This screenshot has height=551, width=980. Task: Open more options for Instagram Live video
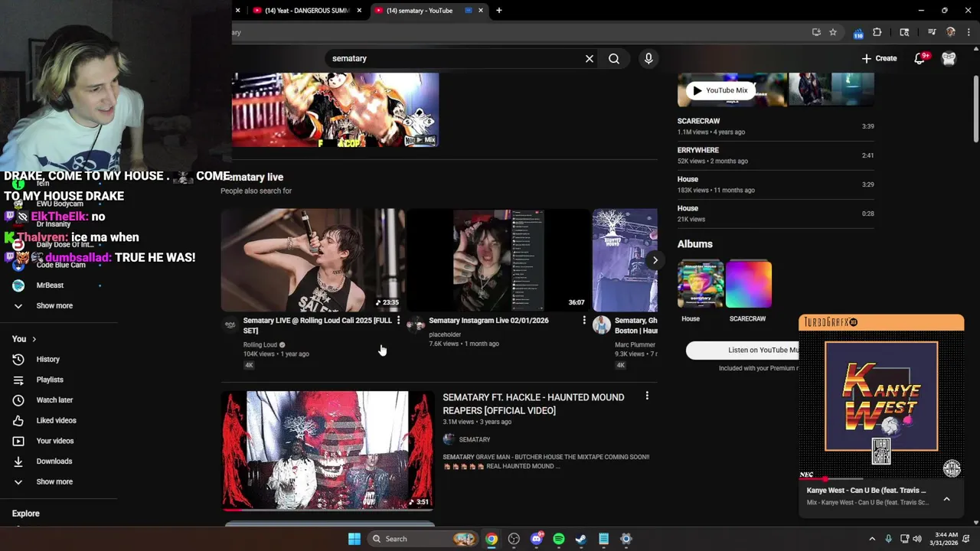584,320
